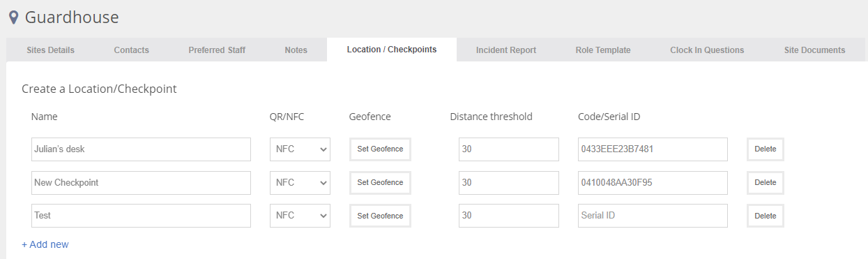Screen dimensions: 868x259
Task: Switch to the Role Template tab
Action: pyautogui.click(x=603, y=50)
